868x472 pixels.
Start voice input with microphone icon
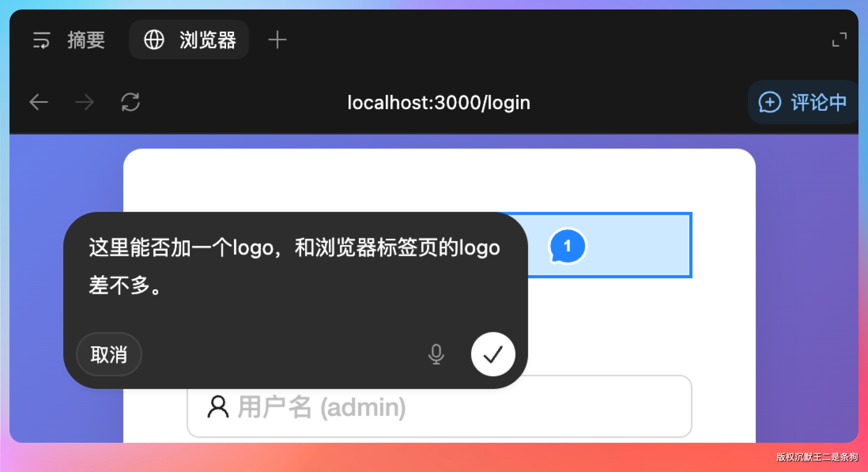(436, 354)
